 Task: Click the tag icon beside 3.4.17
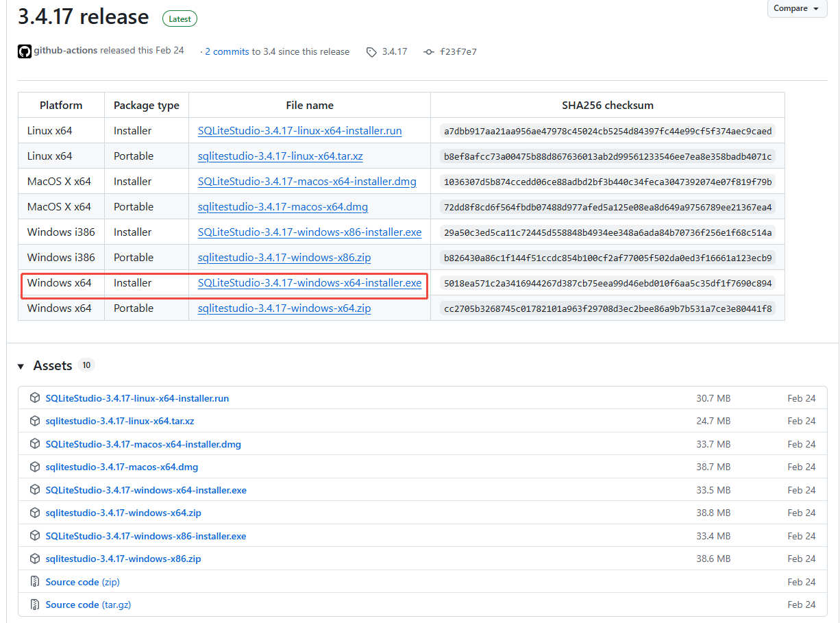(x=371, y=52)
